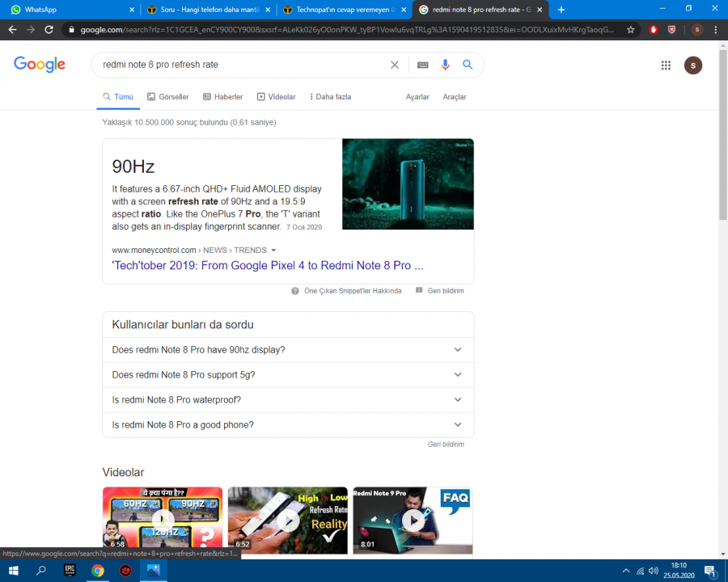The image size is (728, 582).
Task: Expand the "Does redmi Note 8 Pro support 5g?" question
Action: [x=287, y=375]
